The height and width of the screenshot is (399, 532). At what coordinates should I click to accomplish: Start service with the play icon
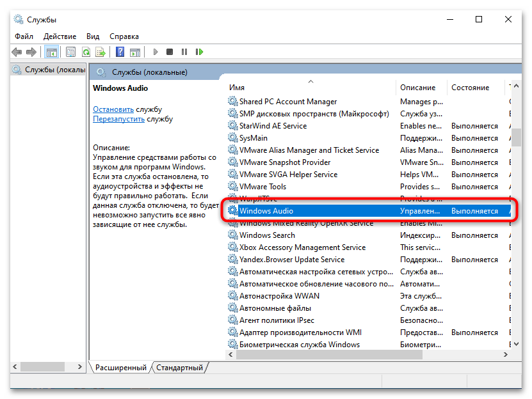pyautogui.click(x=156, y=52)
